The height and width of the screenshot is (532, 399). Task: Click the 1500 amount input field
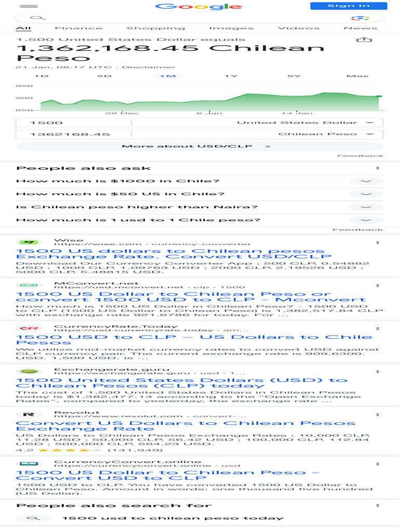click(x=73, y=123)
